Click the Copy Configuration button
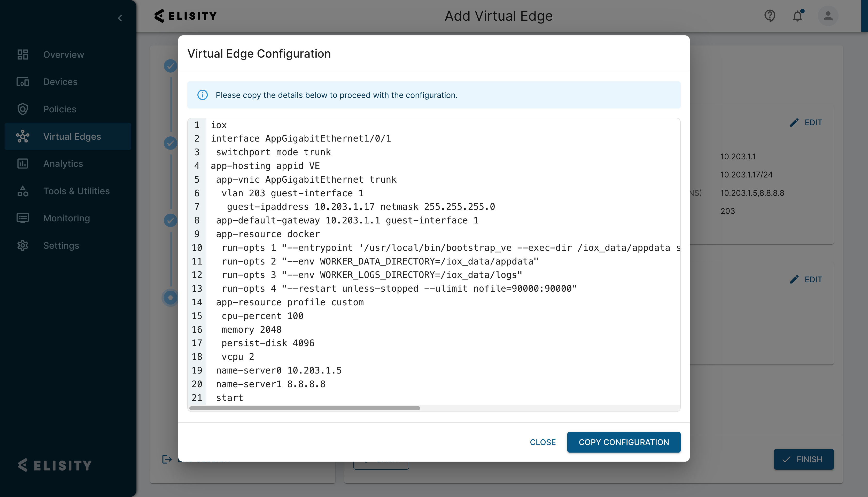The height and width of the screenshot is (497, 868). tap(624, 442)
